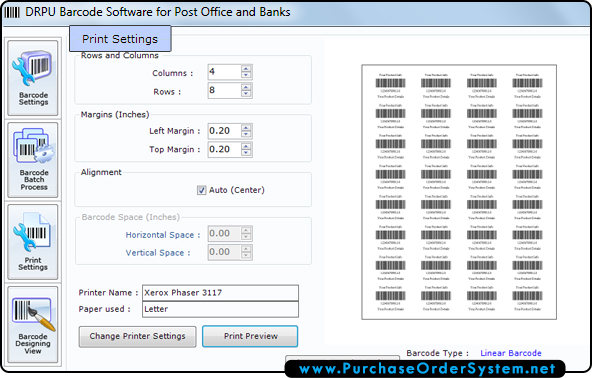
Task: Click the Paper used field showing Letter
Action: click(x=220, y=309)
